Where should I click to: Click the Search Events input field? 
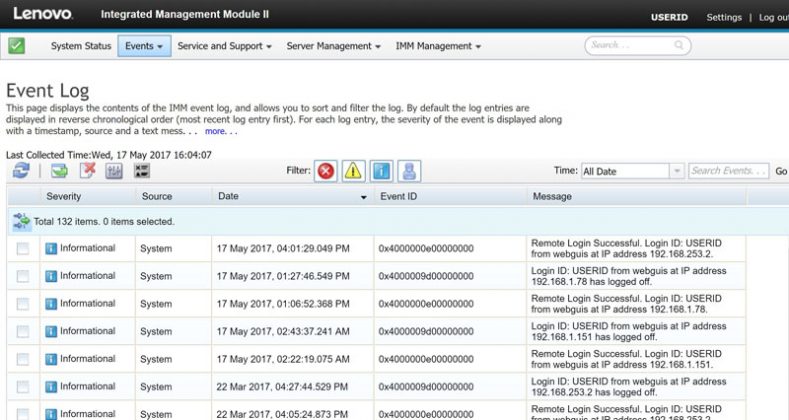point(729,171)
